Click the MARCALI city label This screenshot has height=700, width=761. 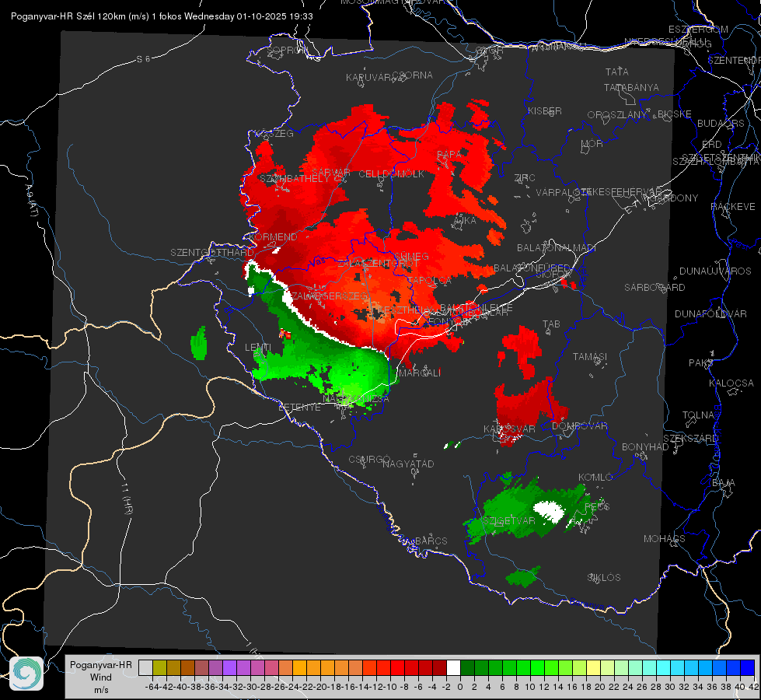point(419,373)
